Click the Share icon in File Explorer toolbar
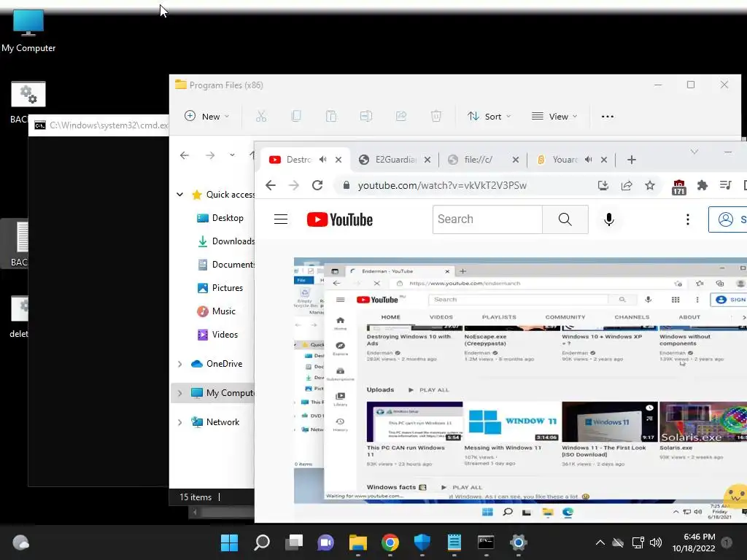Screen dimensions: 747x560 pyautogui.click(x=401, y=116)
